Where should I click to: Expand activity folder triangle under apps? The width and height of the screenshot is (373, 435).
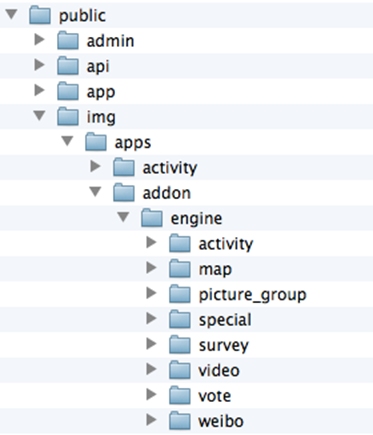pyautogui.click(x=96, y=166)
